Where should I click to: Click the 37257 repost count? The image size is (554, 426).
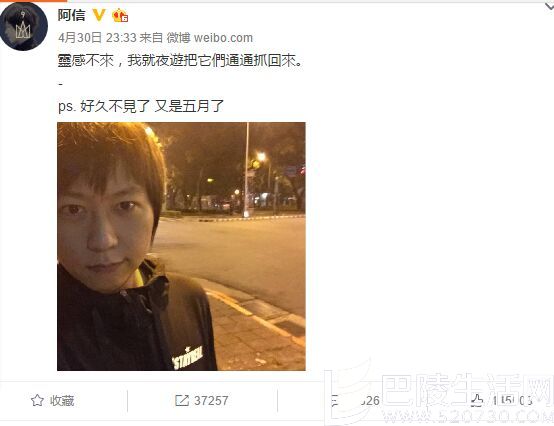pos(211,401)
